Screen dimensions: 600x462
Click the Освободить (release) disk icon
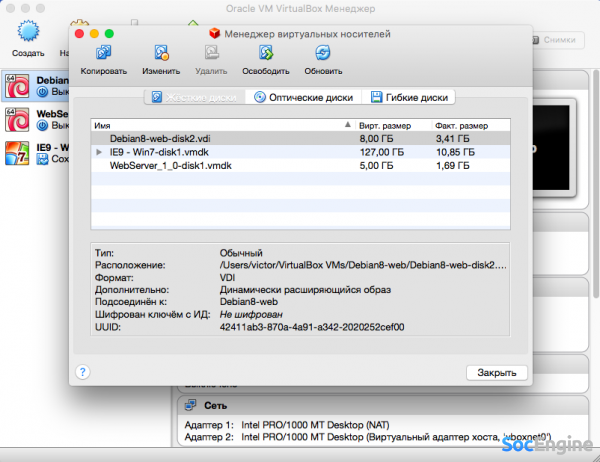point(266,53)
